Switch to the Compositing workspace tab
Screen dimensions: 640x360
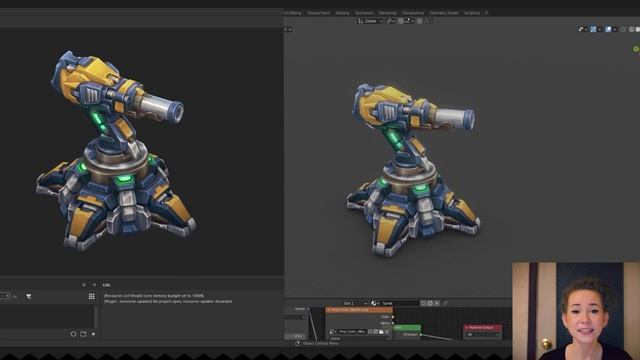click(x=413, y=13)
